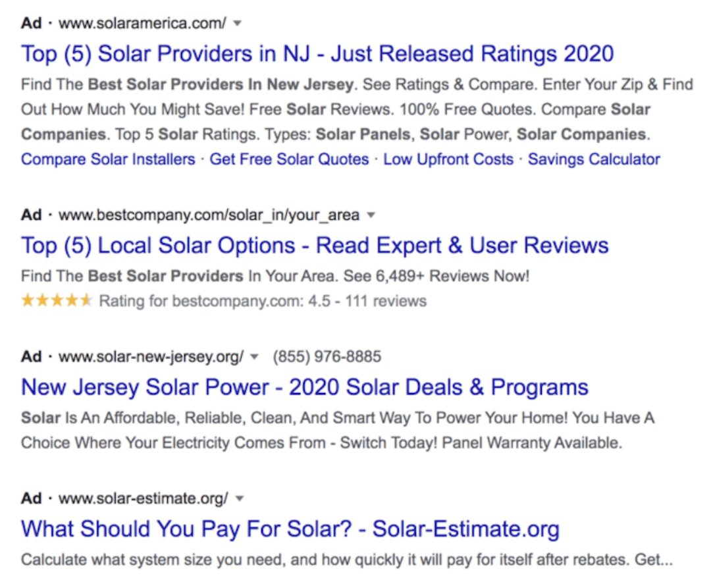
Task: Click the gold star rating icons
Action: point(57,302)
